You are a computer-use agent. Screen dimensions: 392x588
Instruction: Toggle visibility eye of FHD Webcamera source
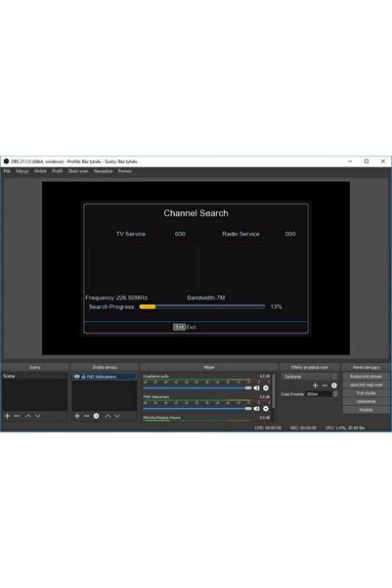tap(77, 377)
